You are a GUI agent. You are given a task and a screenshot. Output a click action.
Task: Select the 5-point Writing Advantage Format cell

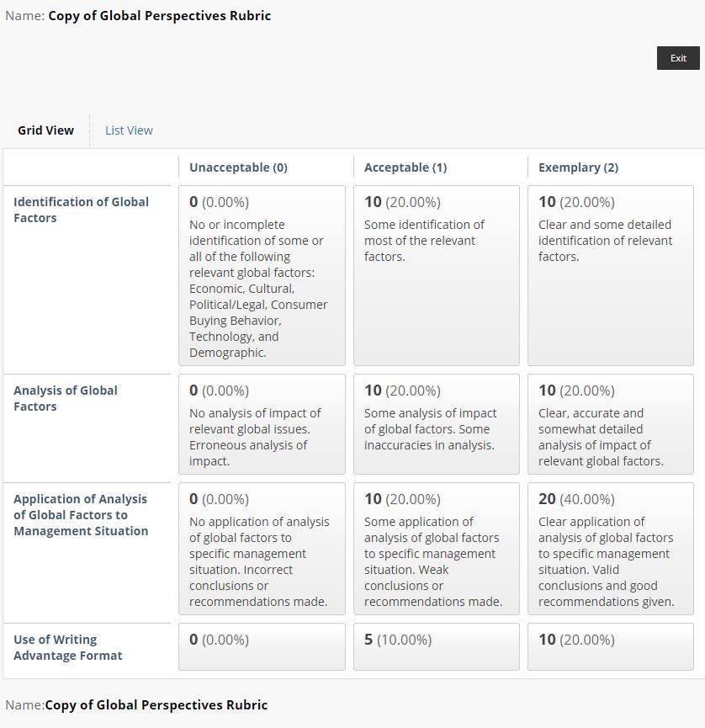point(437,646)
